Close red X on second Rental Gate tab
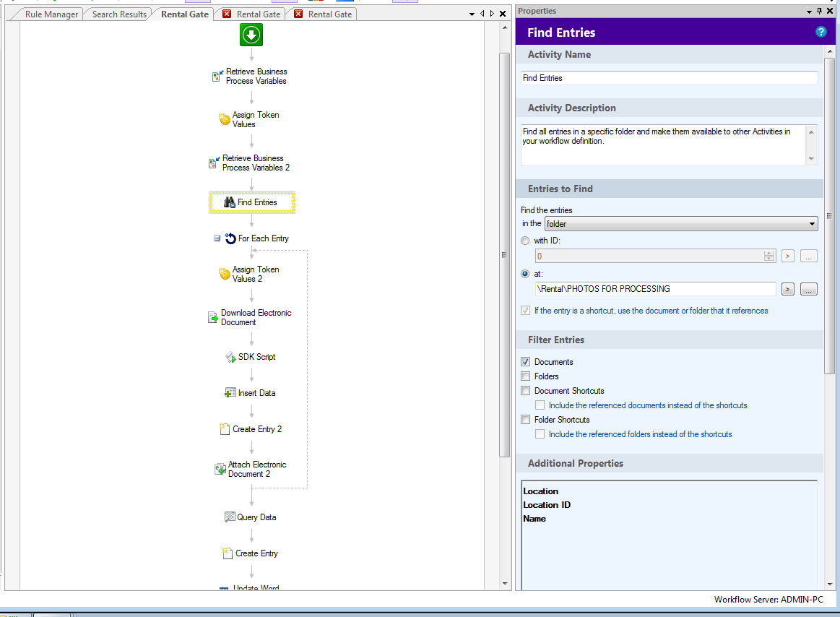The image size is (840, 617). tap(227, 14)
